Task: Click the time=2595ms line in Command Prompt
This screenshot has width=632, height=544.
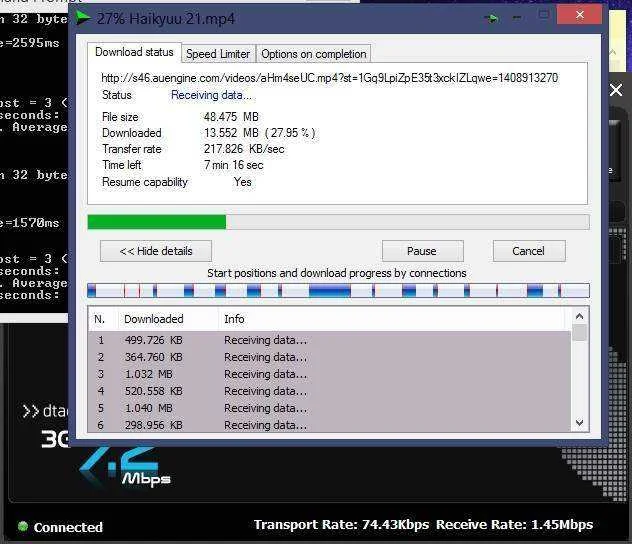Action: click(30, 43)
